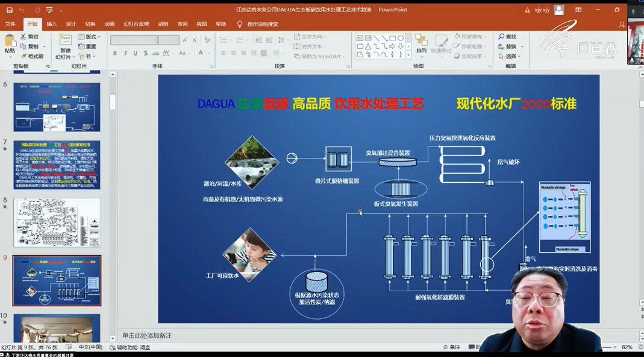Save the presentation from quick access toolbar
The height and width of the screenshot is (357, 644).
10,10
